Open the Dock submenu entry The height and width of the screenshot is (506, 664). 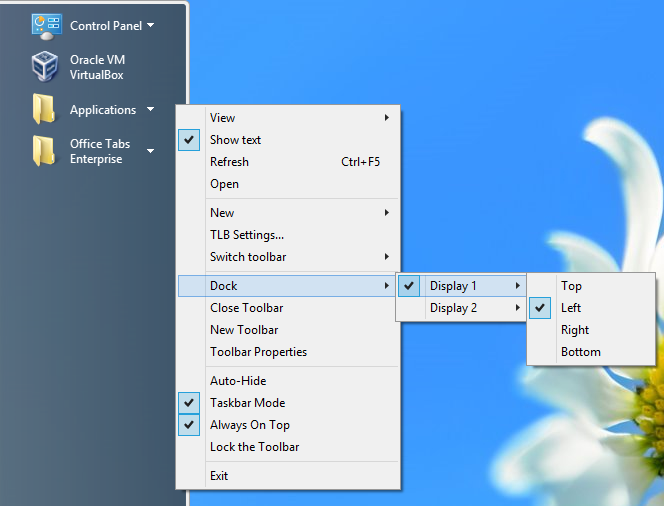tap(288, 286)
